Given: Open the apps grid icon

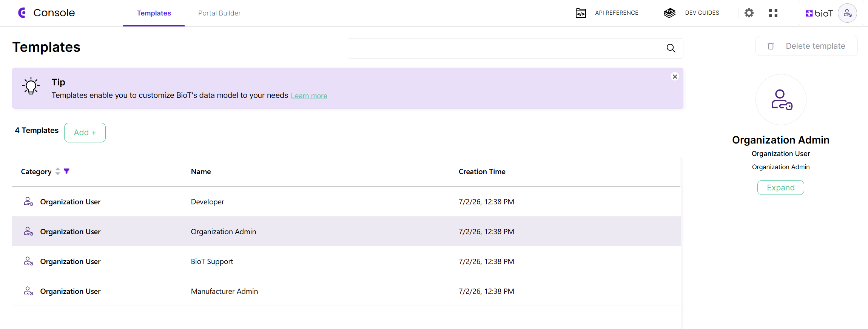Looking at the screenshot, I should (773, 13).
